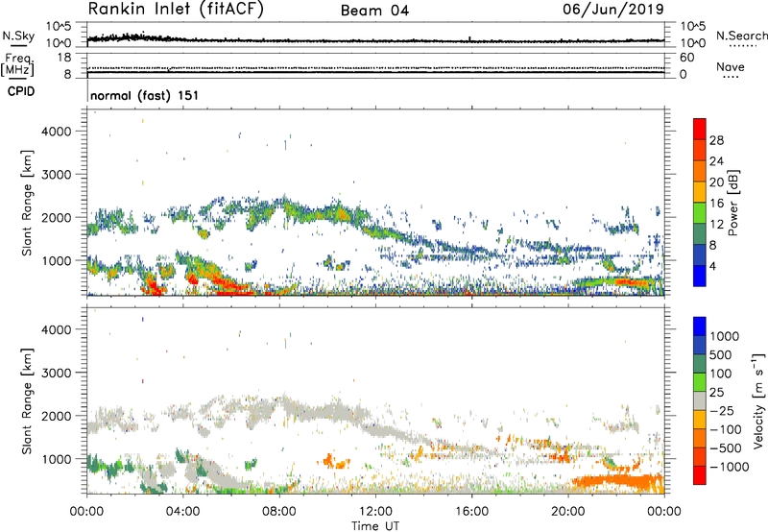This screenshot has height=532, width=768.
Task: Click the '08:00' time axis tick label
Action: click(279, 512)
